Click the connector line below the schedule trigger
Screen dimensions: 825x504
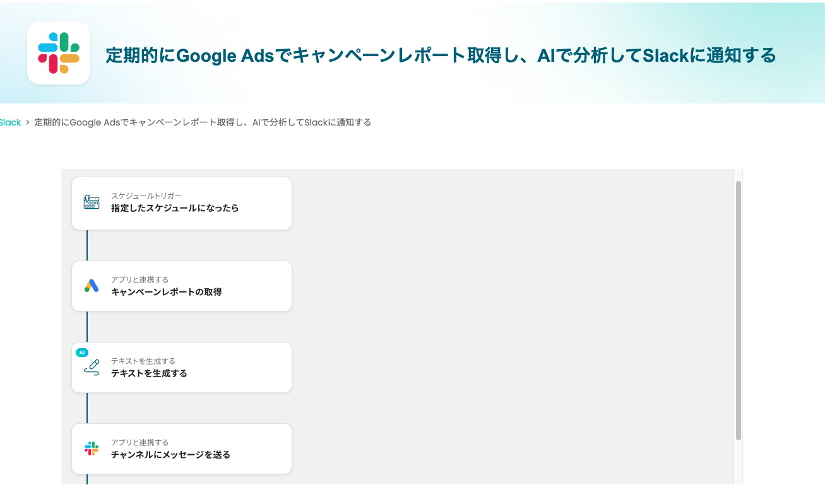(87, 245)
